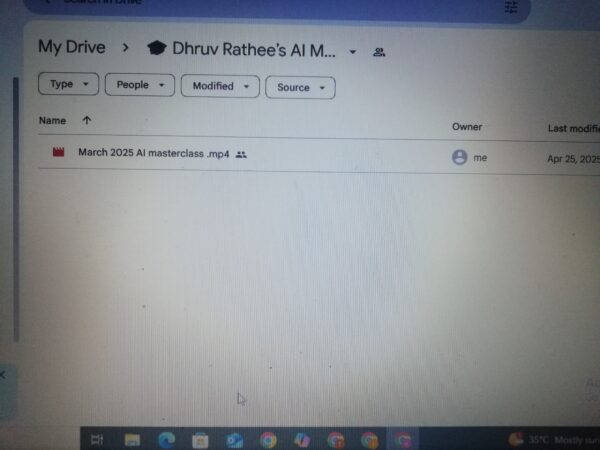The width and height of the screenshot is (600, 450).
Task: Go back to My Drive breadcrumb
Action: 72,47
